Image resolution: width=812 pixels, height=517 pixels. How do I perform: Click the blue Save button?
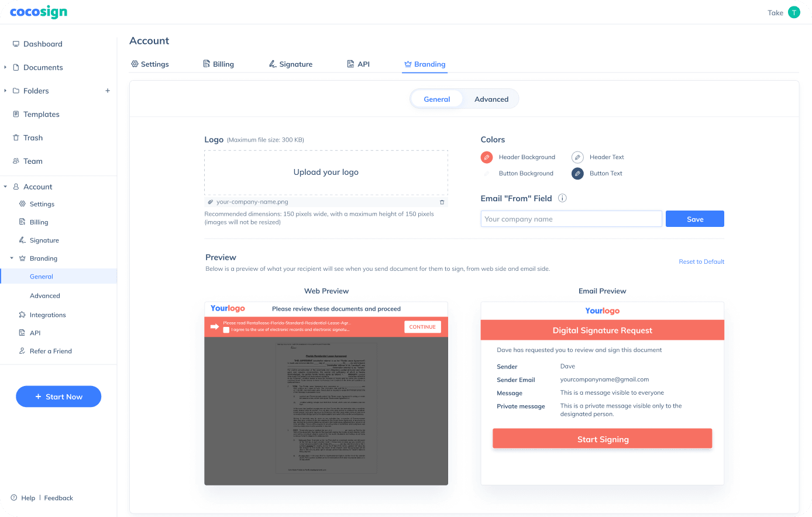[694, 219]
